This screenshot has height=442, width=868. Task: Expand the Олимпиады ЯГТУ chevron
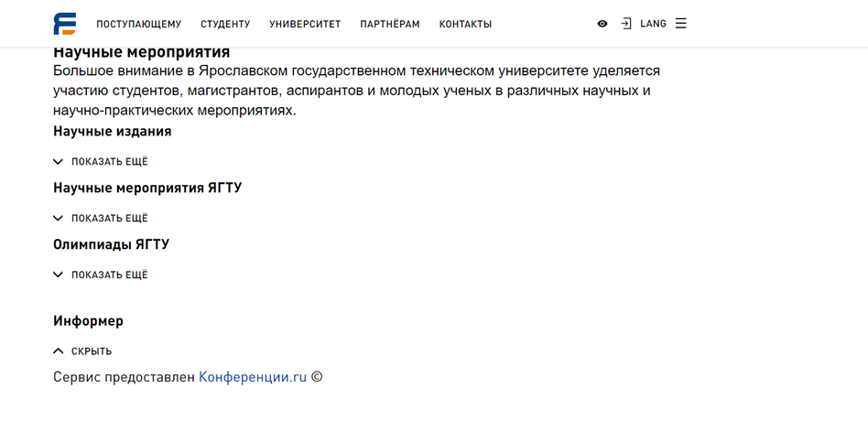pyautogui.click(x=58, y=275)
